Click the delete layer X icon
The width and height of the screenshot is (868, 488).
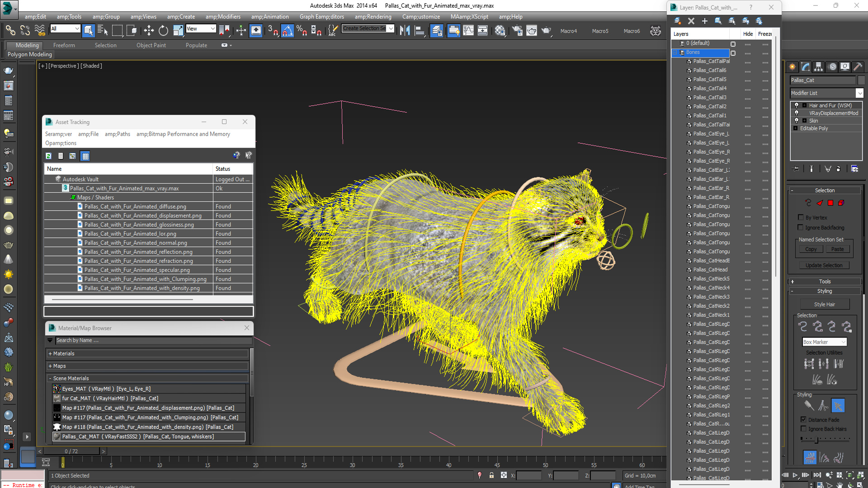(691, 21)
